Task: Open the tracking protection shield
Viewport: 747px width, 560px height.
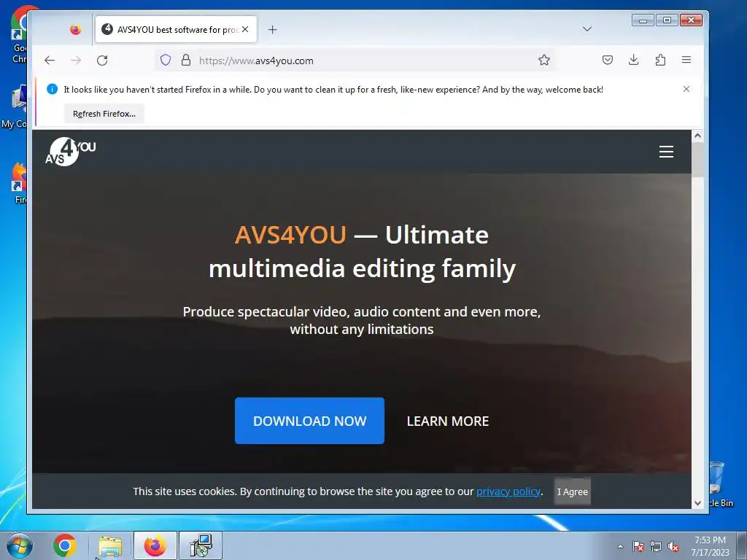Action: (166, 60)
